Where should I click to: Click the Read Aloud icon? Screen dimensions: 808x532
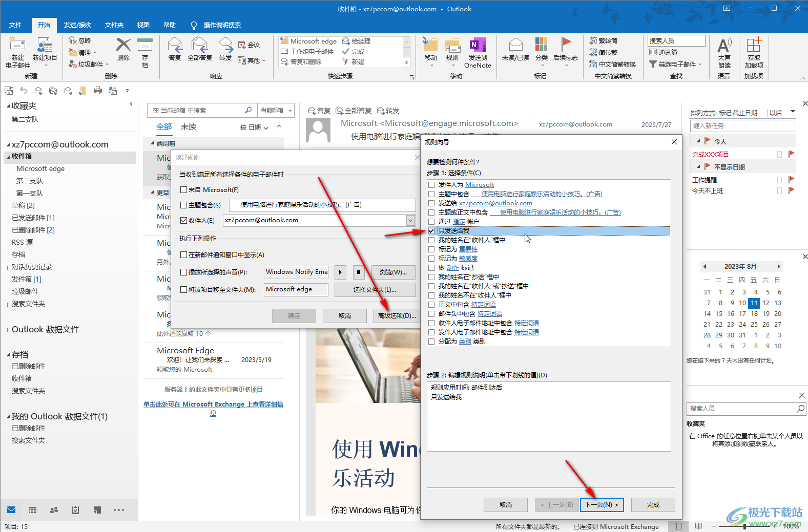pos(724,45)
